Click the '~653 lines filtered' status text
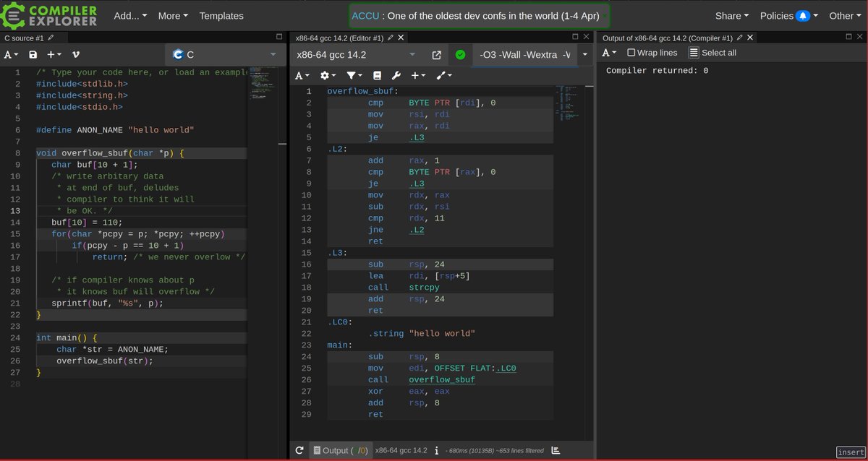 coord(508,451)
